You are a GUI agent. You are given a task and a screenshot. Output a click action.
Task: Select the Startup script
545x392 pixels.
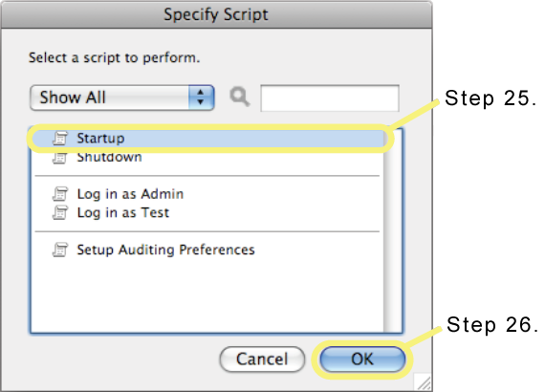(207, 139)
